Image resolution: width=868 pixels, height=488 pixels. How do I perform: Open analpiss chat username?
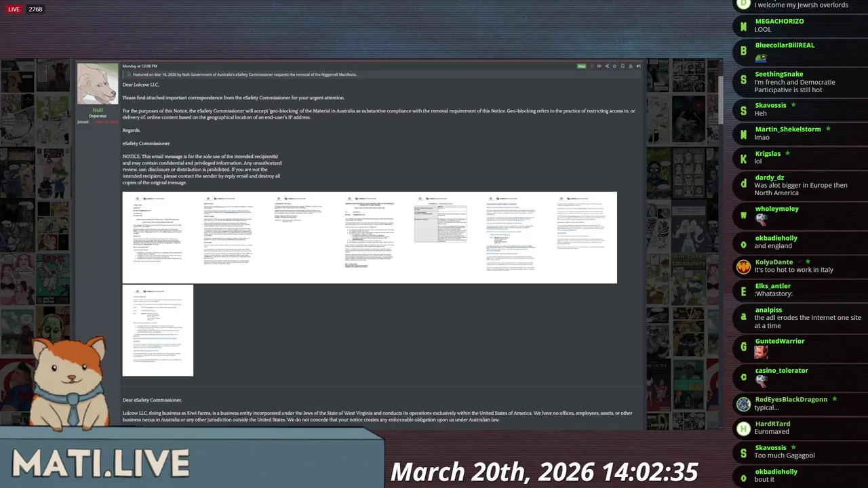pos(768,310)
